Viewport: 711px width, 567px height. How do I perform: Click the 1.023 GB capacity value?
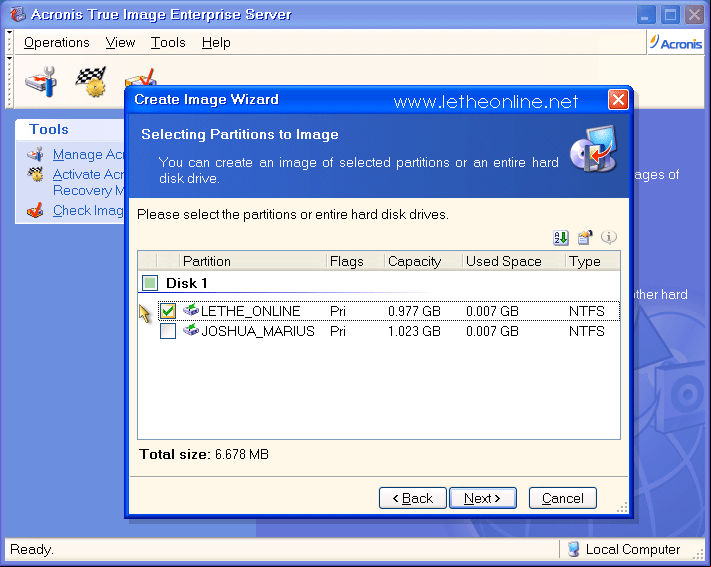[414, 331]
